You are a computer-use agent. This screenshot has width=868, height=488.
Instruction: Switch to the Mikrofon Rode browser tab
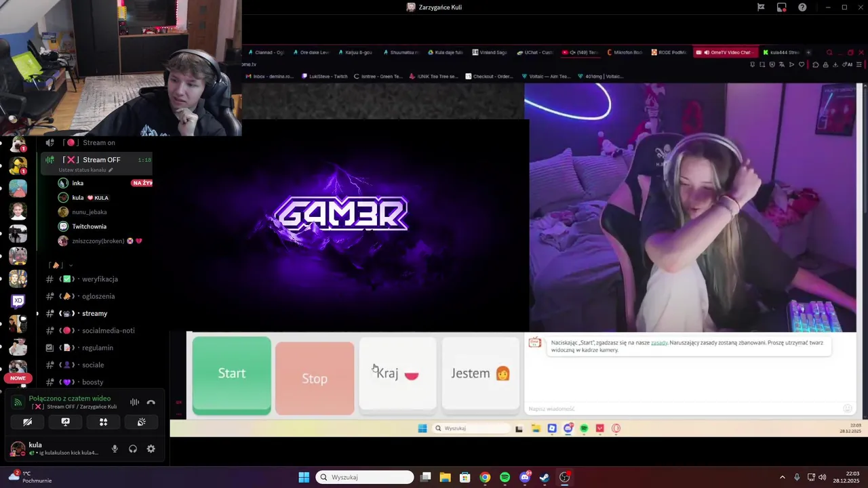coord(625,52)
